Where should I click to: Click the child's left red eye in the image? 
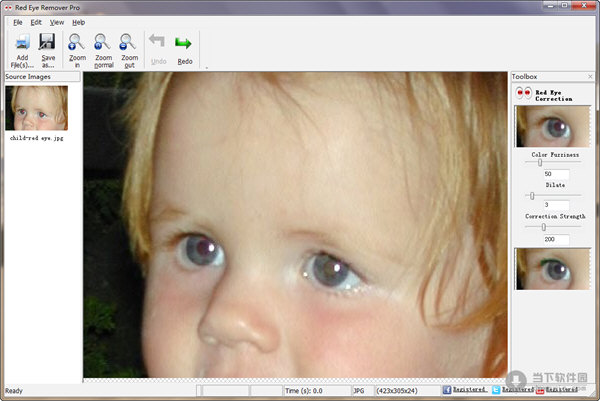point(202,251)
